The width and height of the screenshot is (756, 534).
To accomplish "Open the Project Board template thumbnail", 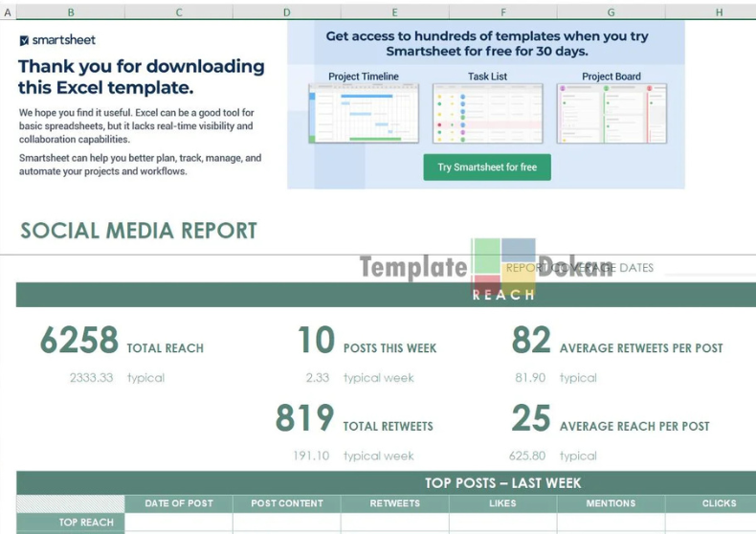I will click(611, 113).
